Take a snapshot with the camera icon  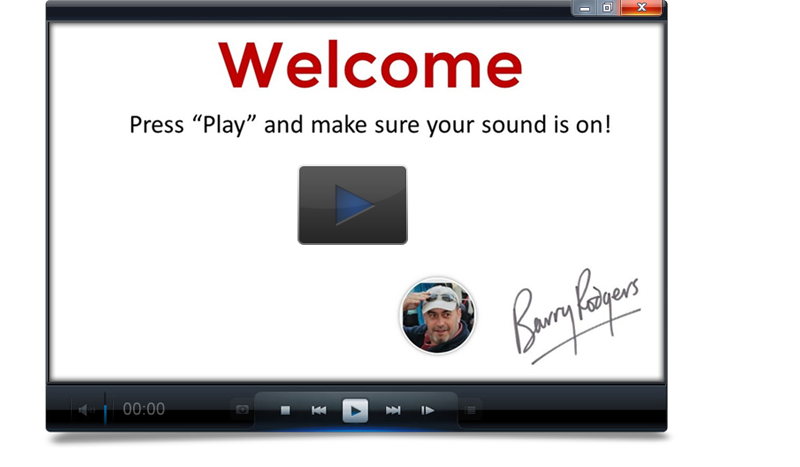(241, 409)
